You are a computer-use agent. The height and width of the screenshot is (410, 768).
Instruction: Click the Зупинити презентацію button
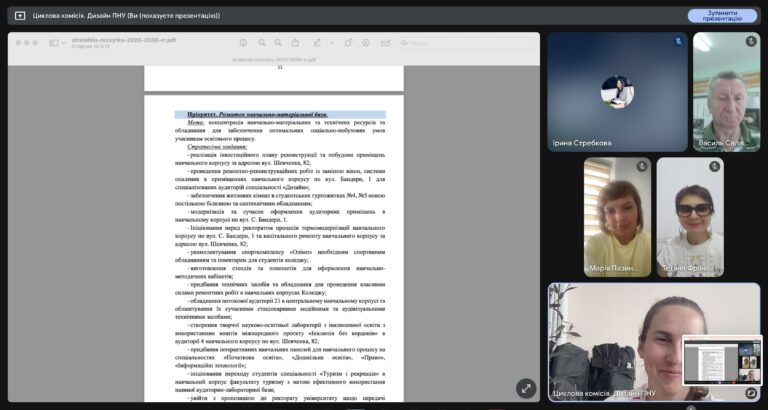click(x=722, y=16)
